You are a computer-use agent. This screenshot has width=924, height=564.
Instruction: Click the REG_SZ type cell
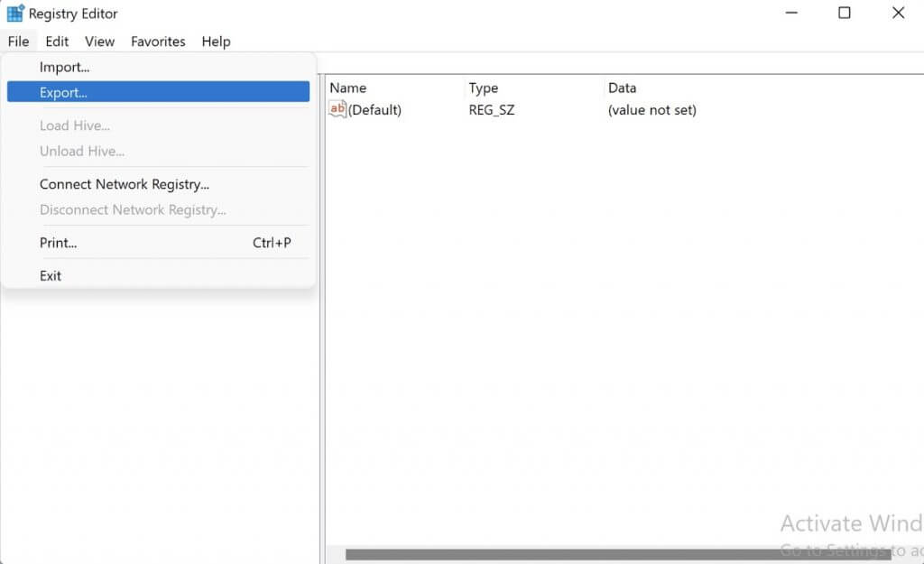click(x=492, y=110)
